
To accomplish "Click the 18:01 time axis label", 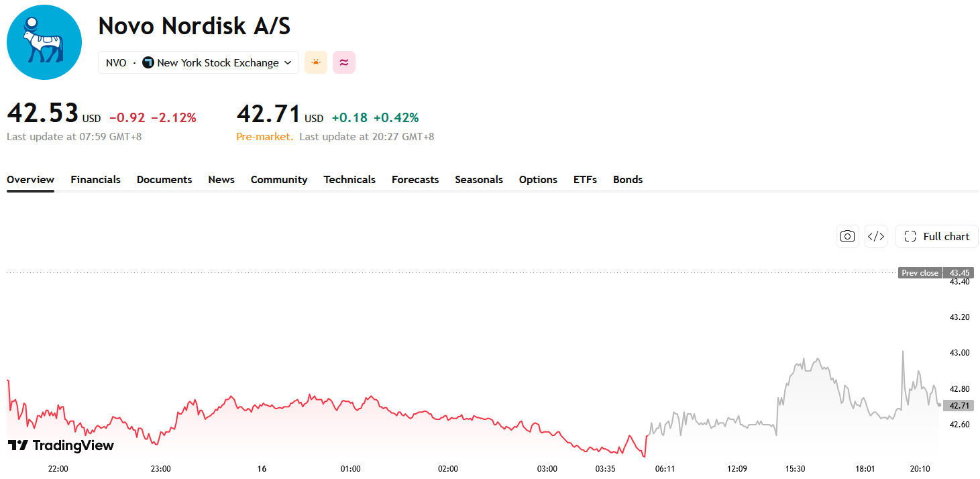I will tap(865, 468).
